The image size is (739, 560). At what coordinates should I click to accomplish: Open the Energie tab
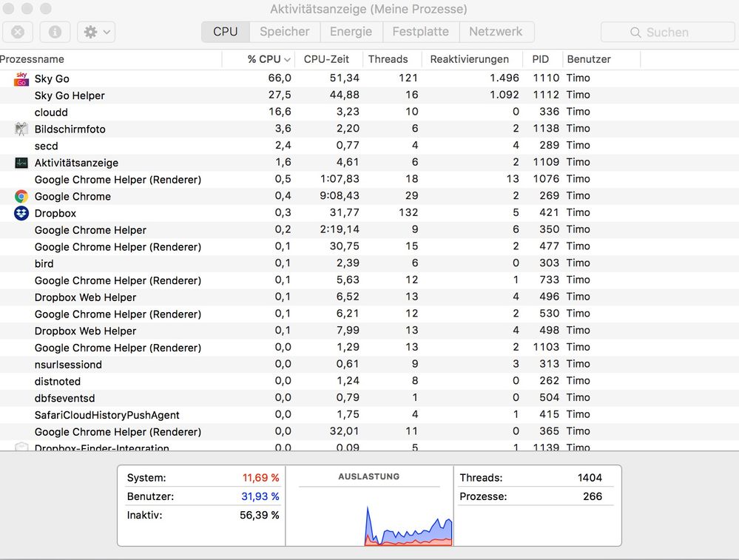point(351,32)
